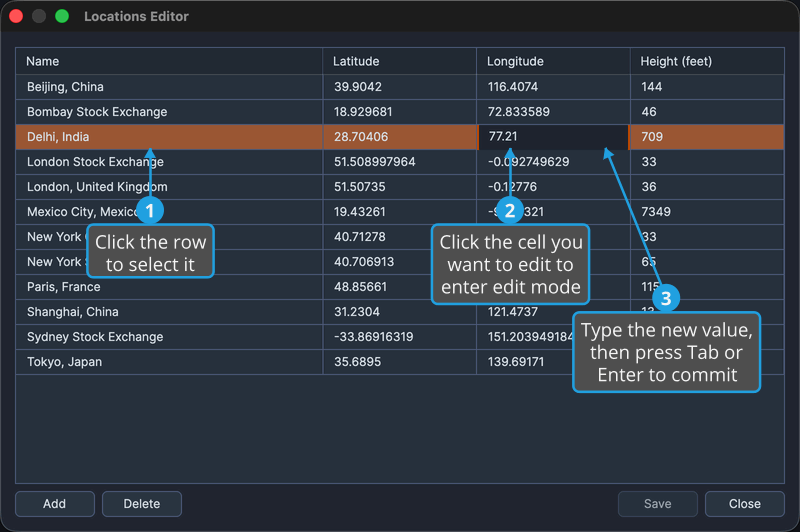
Task: Click longitude cell 72.833589
Action: pos(554,112)
